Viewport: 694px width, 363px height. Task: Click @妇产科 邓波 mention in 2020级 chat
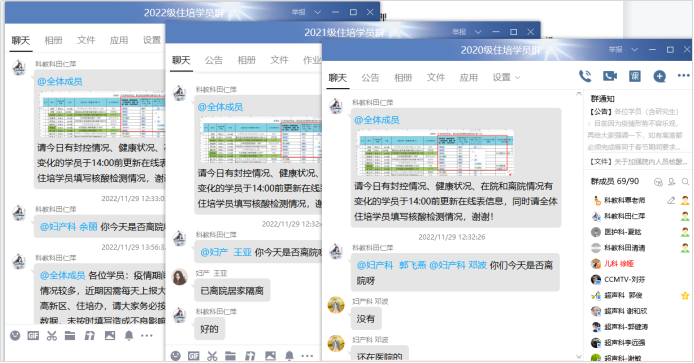click(x=458, y=265)
